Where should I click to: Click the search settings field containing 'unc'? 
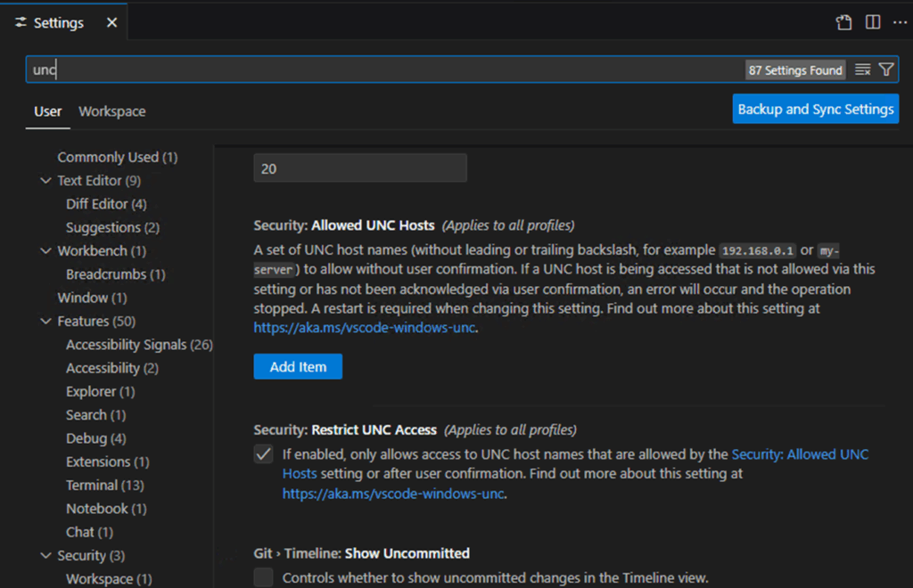383,69
